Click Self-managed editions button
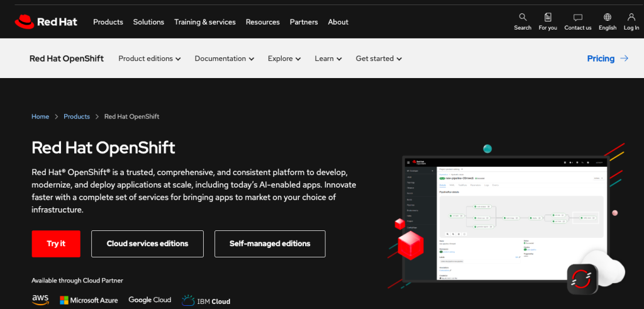The image size is (644, 309). pos(270,244)
